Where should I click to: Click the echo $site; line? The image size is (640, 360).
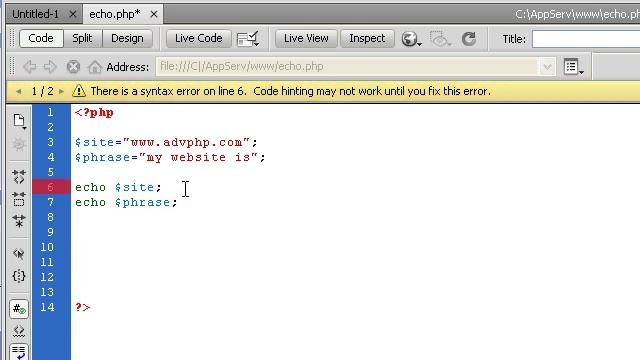point(118,187)
